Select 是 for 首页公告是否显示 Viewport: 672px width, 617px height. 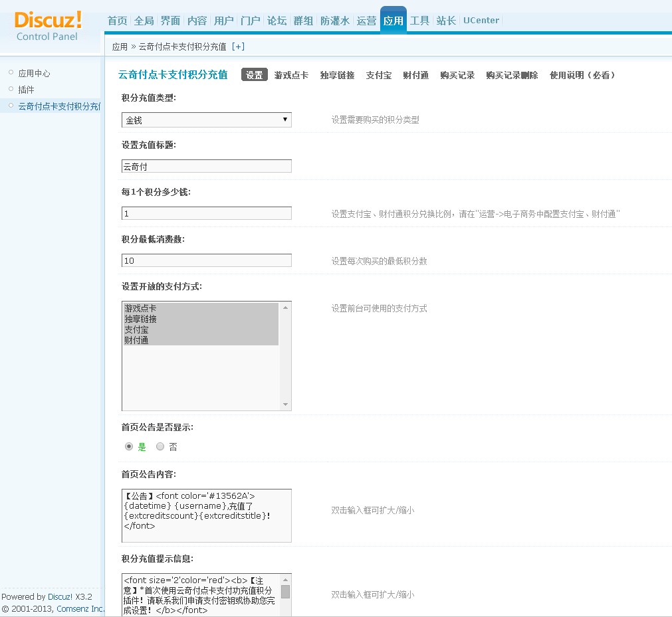point(129,447)
